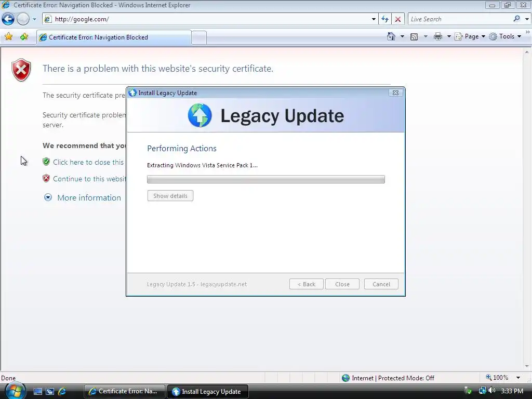Screen dimensions: 532x399
Task: Click the Install Legacy Update title icon
Action: (132, 92)
